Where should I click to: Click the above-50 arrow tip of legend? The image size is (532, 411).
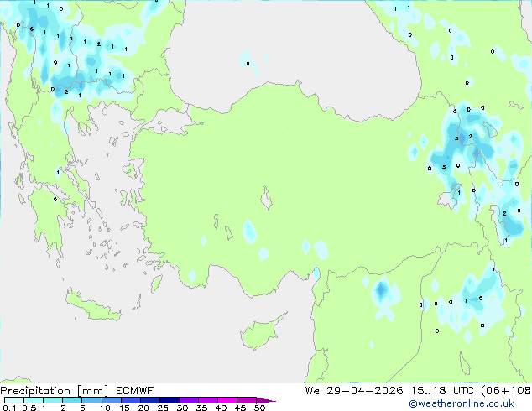coord(266,400)
